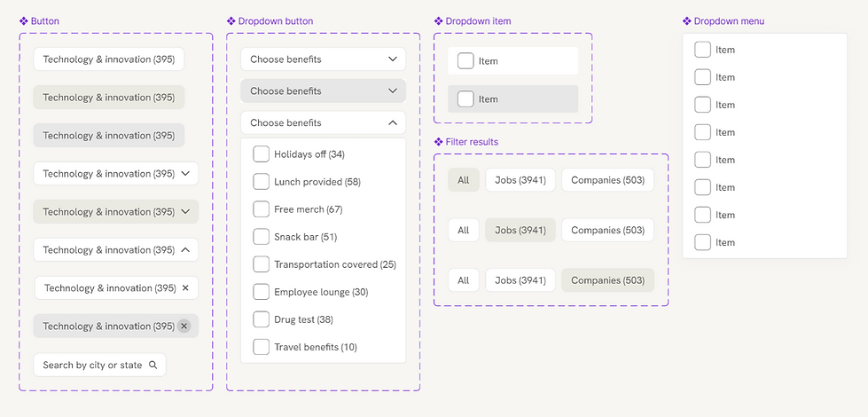Image resolution: width=868 pixels, height=417 pixels.
Task: Collapse the open Choose benefits dropdown
Action: tap(393, 123)
